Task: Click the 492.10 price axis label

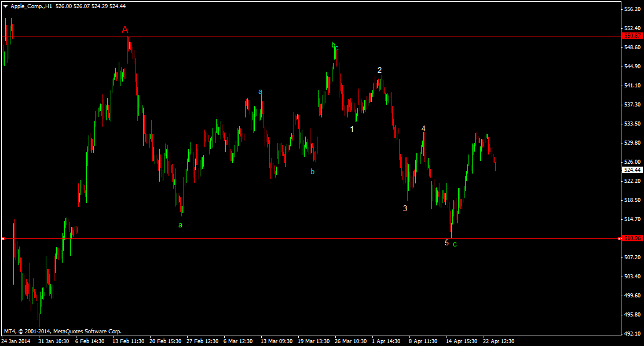Action: coord(632,334)
